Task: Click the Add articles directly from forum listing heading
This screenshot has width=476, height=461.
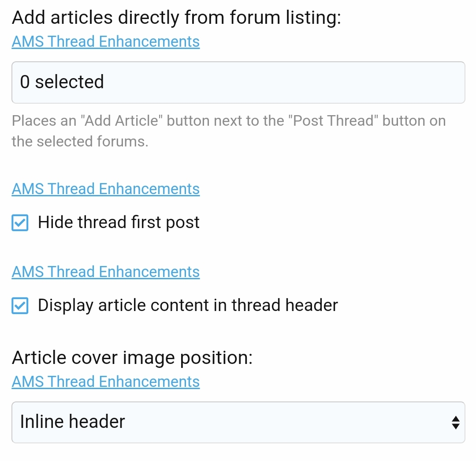Action: 178,17
